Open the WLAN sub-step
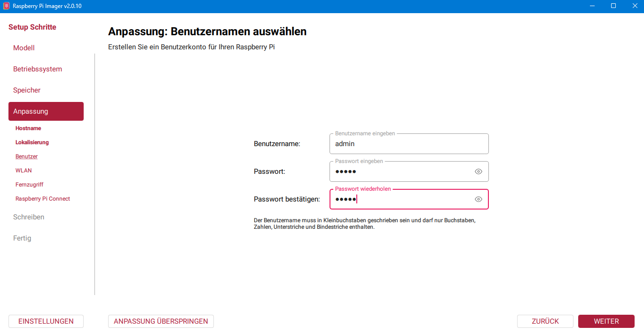The height and width of the screenshot is (334, 644). click(24, 171)
